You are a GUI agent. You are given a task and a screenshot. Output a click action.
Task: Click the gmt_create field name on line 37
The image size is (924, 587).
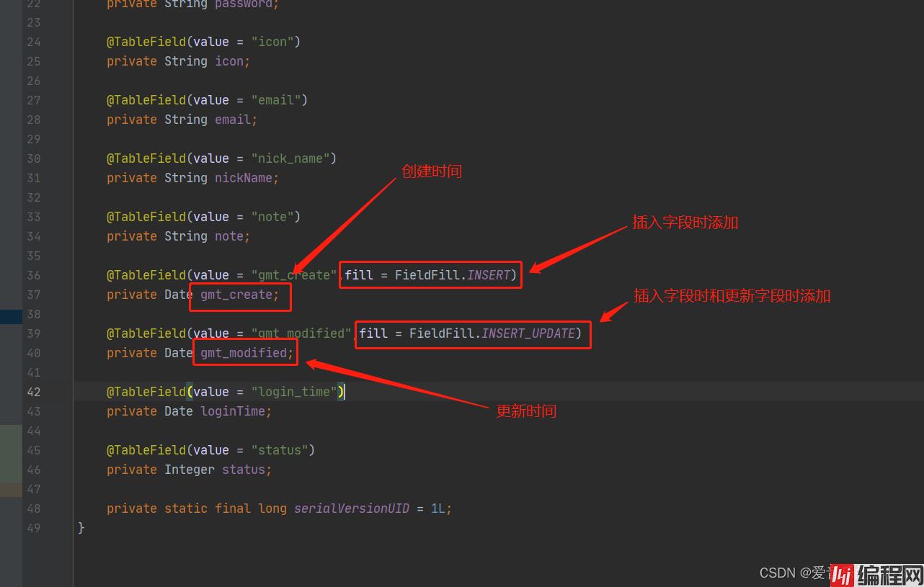tap(236, 295)
